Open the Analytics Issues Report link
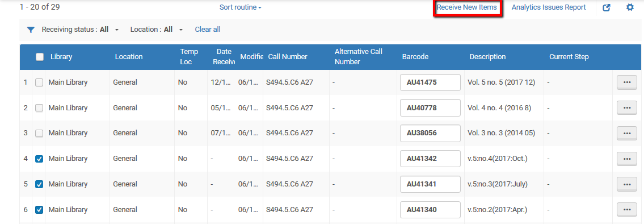The height and width of the screenshot is (224, 644). point(549,7)
